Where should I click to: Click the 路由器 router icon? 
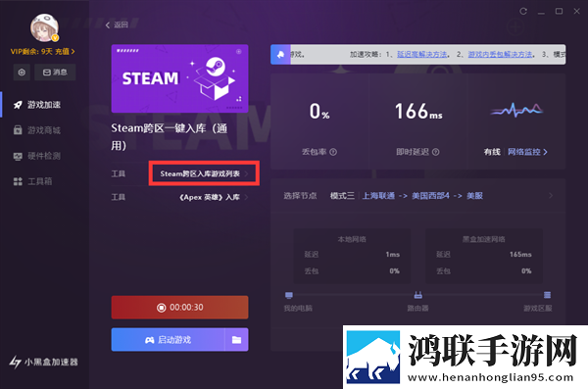pyautogui.click(x=418, y=295)
